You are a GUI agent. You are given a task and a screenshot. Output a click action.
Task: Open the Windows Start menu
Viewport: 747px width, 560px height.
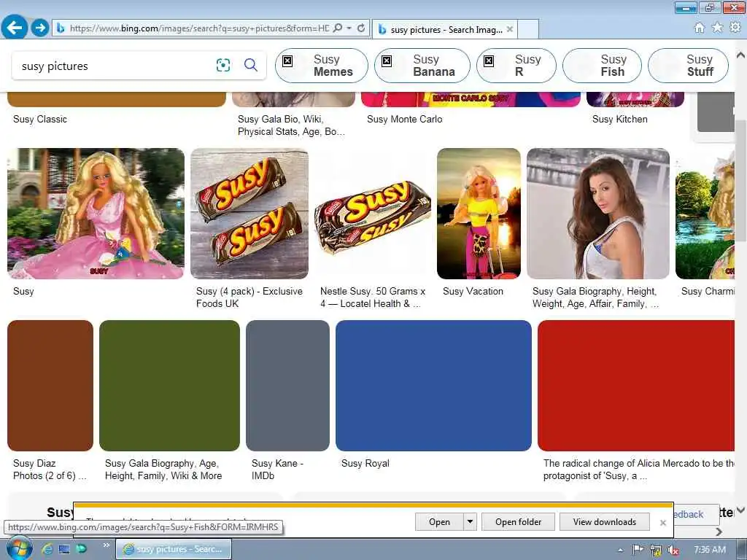click(19, 548)
